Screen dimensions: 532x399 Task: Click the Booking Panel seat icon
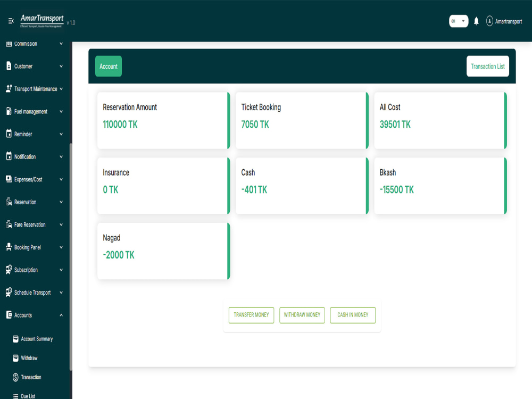pyautogui.click(x=9, y=247)
